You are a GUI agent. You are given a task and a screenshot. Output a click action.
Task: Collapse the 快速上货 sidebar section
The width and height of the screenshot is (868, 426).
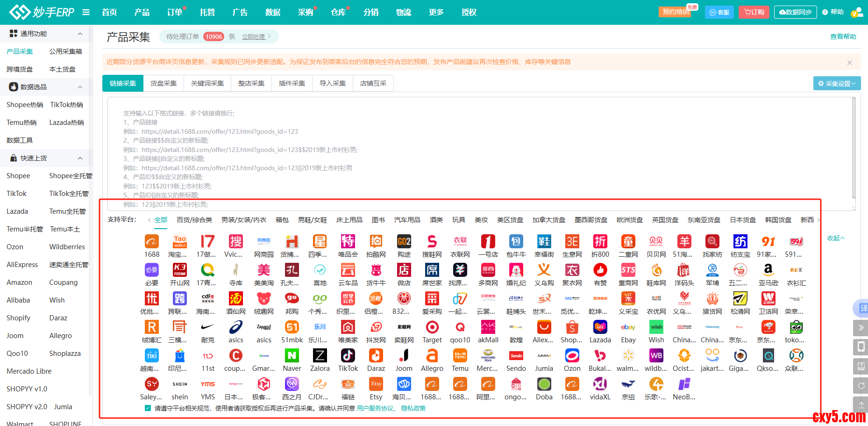[x=80, y=158]
